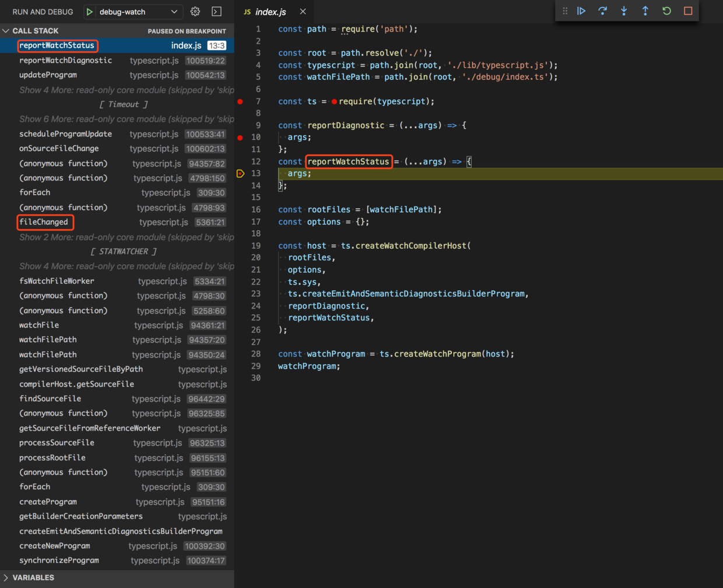Select the getBuilderCreationParameters stack frame
Image resolution: width=723 pixels, height=588 pixels.
[117, 516]
